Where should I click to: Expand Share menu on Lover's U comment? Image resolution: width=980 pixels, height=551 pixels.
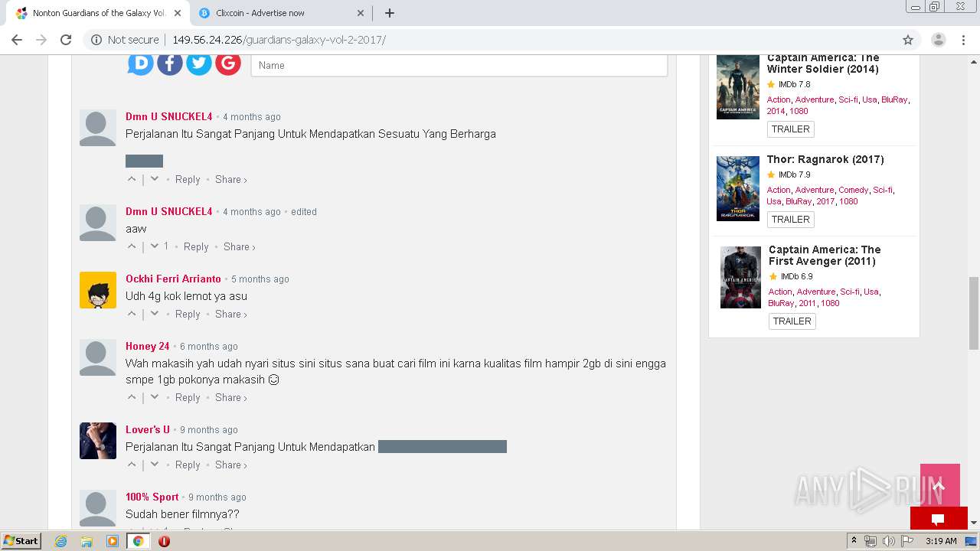230,465
